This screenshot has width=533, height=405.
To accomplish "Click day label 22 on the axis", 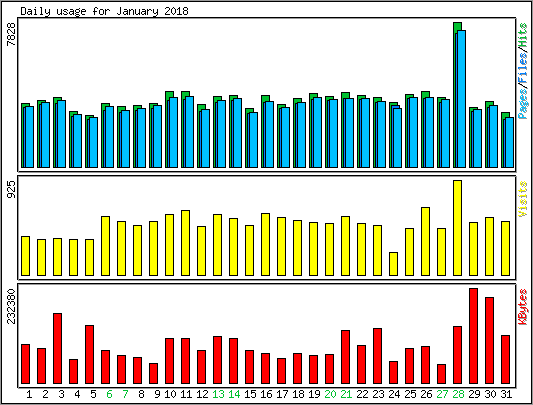I will (362, 394).
